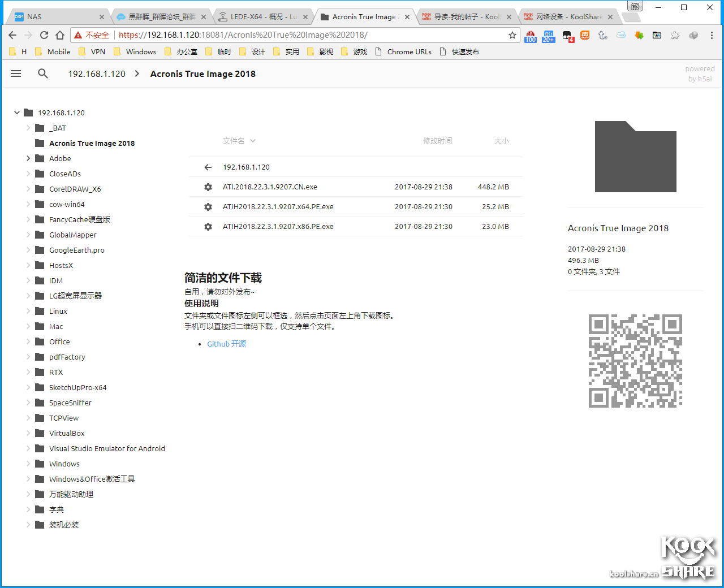This screenshot has width=724, height=588.
Task: Click the blue extension icon showing 20+
Action: pyautogui.click(x=549, y=36)
